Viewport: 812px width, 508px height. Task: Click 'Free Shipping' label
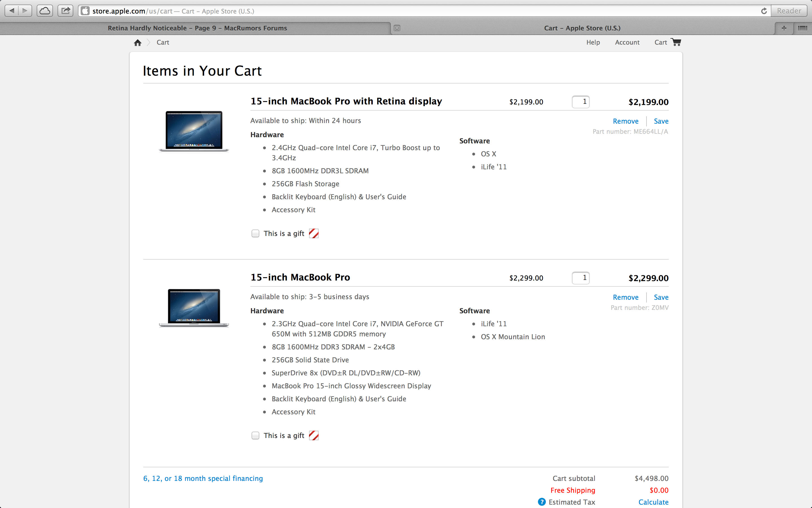573,490
